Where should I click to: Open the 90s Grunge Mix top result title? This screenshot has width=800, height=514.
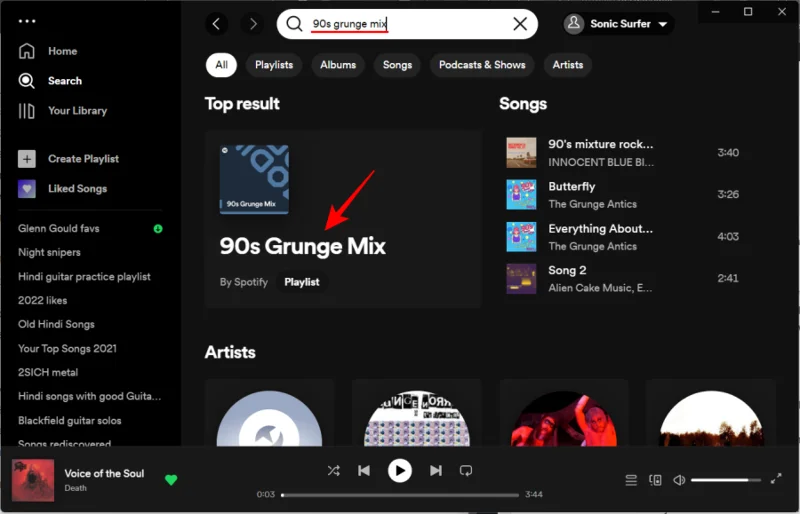[303, 246]
